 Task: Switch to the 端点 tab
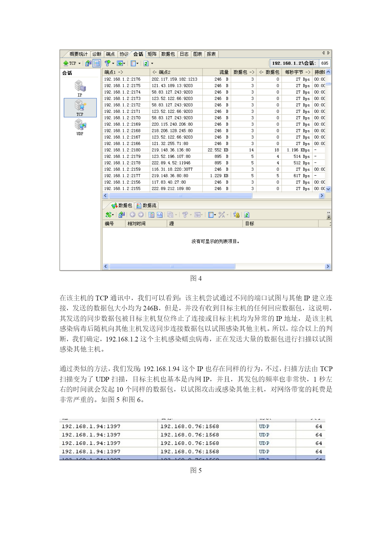click(x=110, y=54)
